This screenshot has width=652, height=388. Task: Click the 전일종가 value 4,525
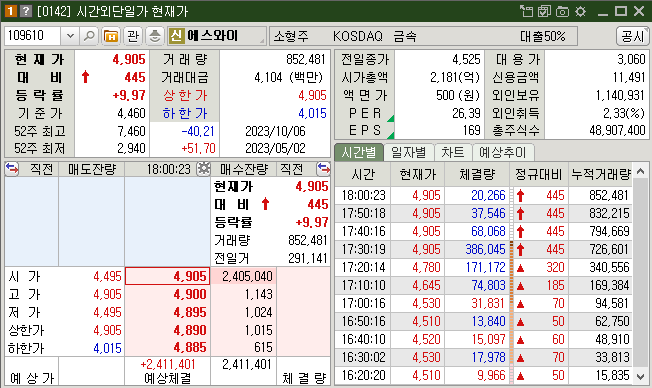[x=466, y=59]
